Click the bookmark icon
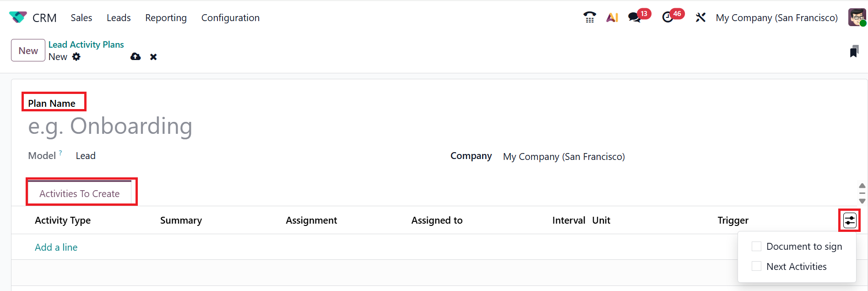The height and width of the screenshot is (291, 868). point(854,51)
